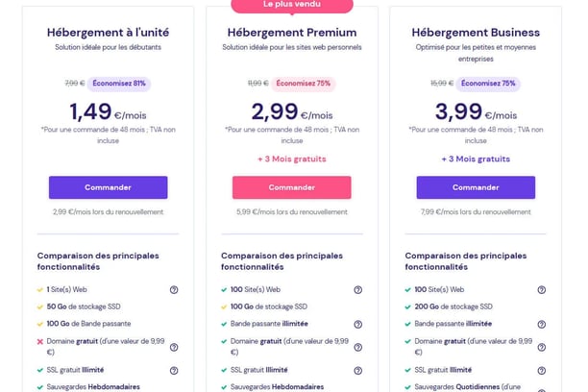The image size is (588, 392).
Task: Click the Hébergement Business heading
Action: (x=476, y=33)
